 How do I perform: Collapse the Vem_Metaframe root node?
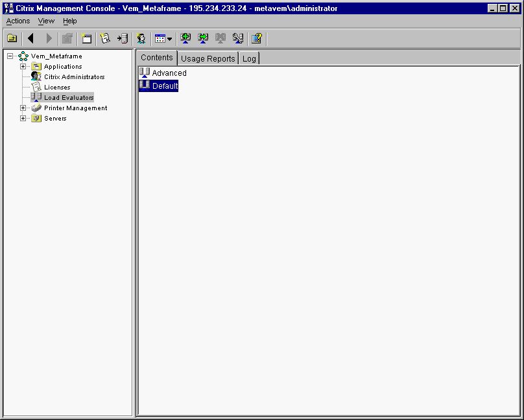[10, 56]
